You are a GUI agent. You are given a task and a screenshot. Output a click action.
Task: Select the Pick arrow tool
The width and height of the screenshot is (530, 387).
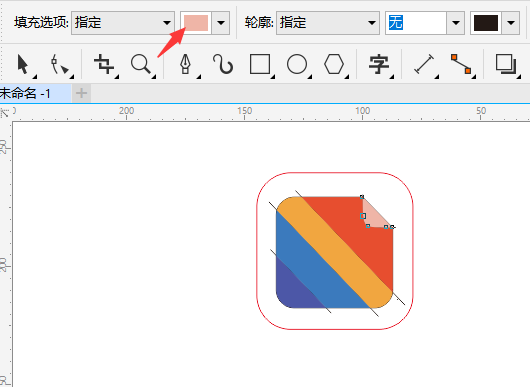(x=23, y=65)
